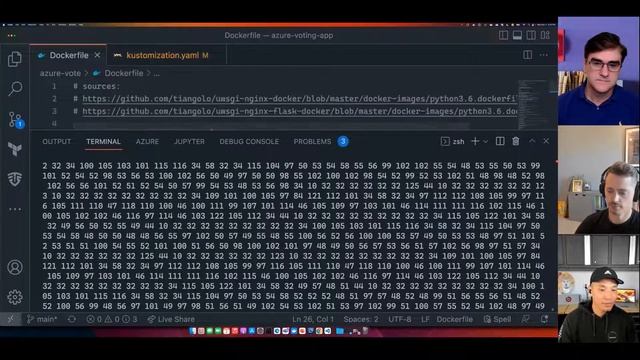Go to line via Ln 26, Col 1
Viewport: 640px width, 360px height.
coord(313,319)
